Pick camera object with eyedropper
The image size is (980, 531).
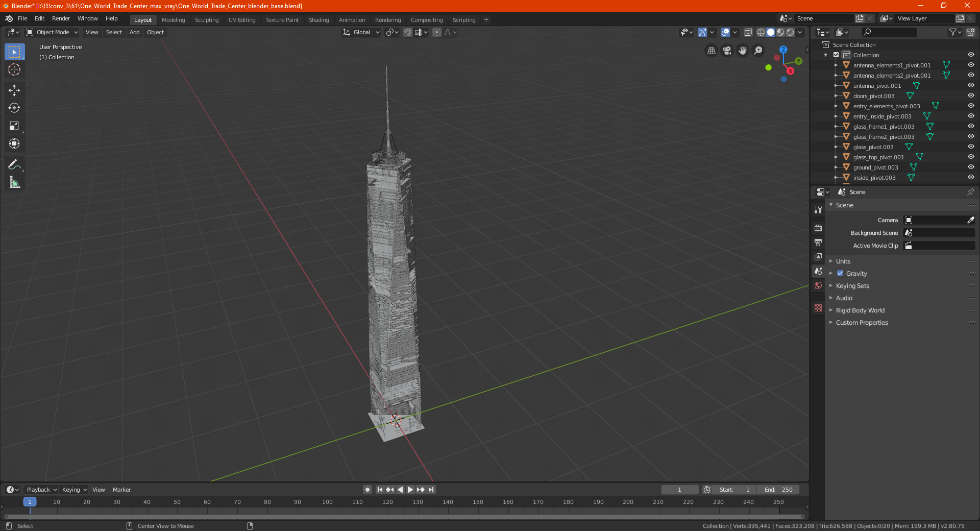tap(970, 220)
